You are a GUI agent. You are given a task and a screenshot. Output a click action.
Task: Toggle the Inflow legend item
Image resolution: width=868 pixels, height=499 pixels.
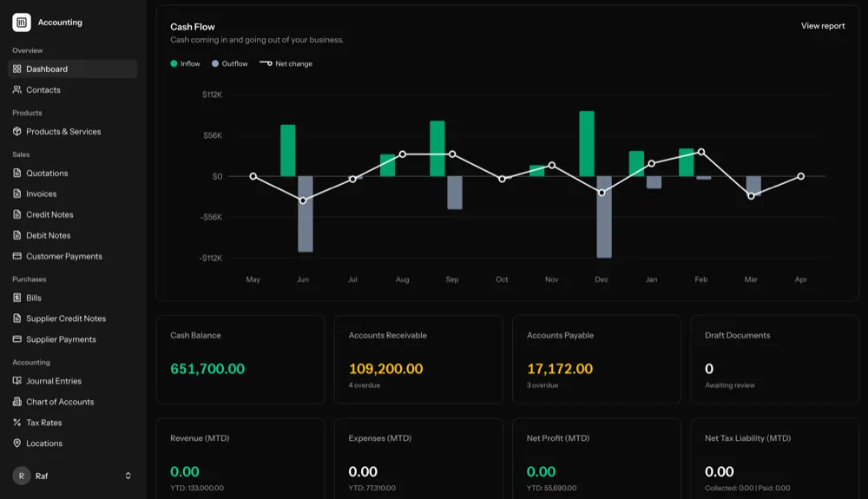(x=186, y=63)
